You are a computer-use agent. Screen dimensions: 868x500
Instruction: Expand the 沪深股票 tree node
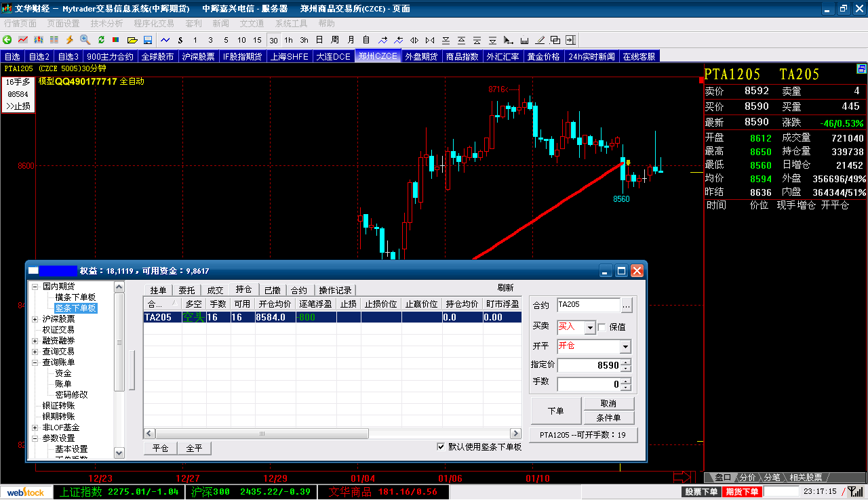tap(35, 319)
